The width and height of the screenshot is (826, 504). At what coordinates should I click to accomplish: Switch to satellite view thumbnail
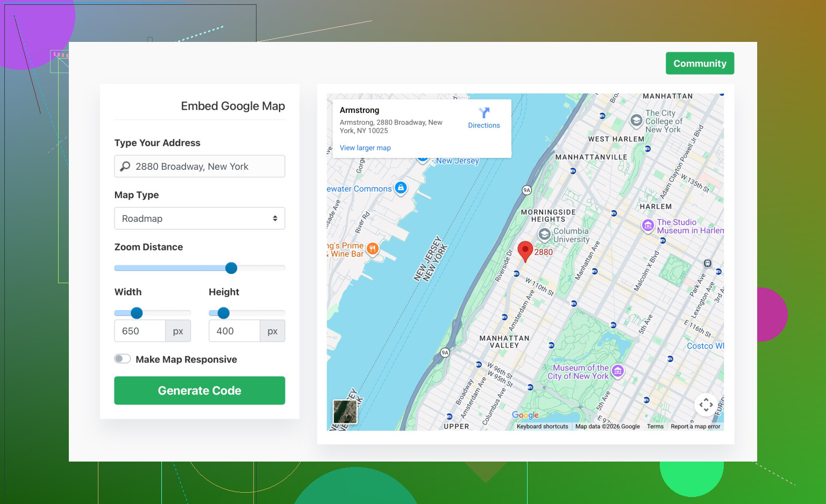point(345,412)
